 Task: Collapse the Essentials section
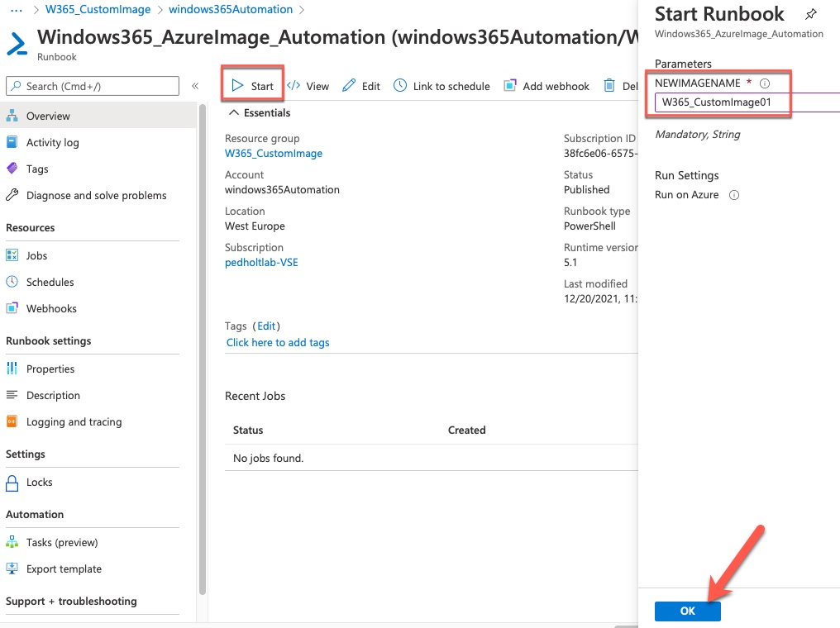[x=234, y=112]
